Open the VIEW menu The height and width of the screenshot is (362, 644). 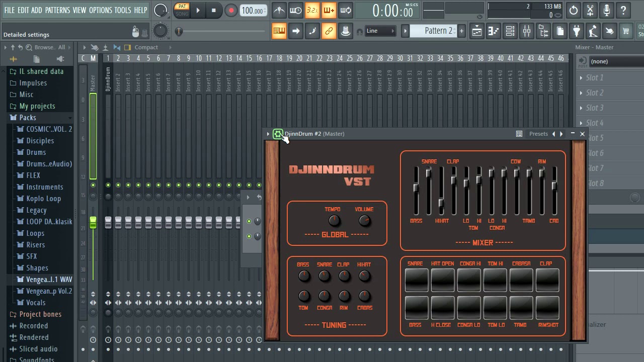click(79, 10)
